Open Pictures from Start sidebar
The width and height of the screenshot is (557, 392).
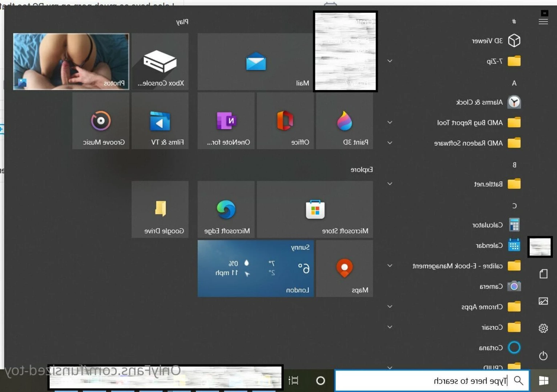coord(543,301)
